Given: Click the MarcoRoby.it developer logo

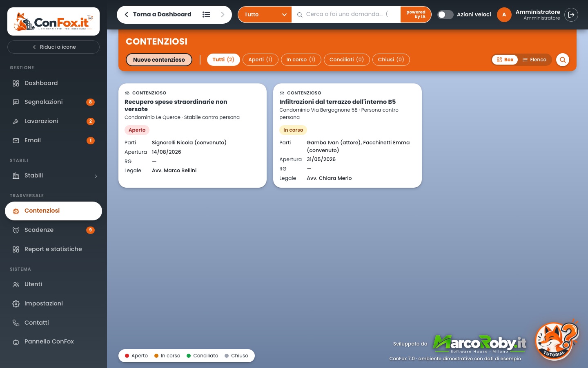Looking at the screenshot, I should (480, 343).
